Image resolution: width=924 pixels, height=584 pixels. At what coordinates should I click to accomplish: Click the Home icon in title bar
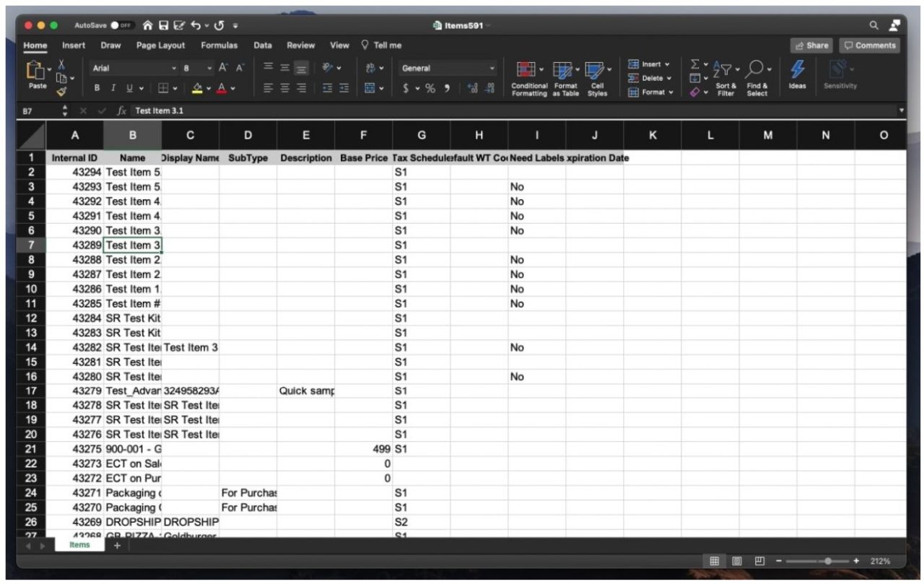click(148, 25)
